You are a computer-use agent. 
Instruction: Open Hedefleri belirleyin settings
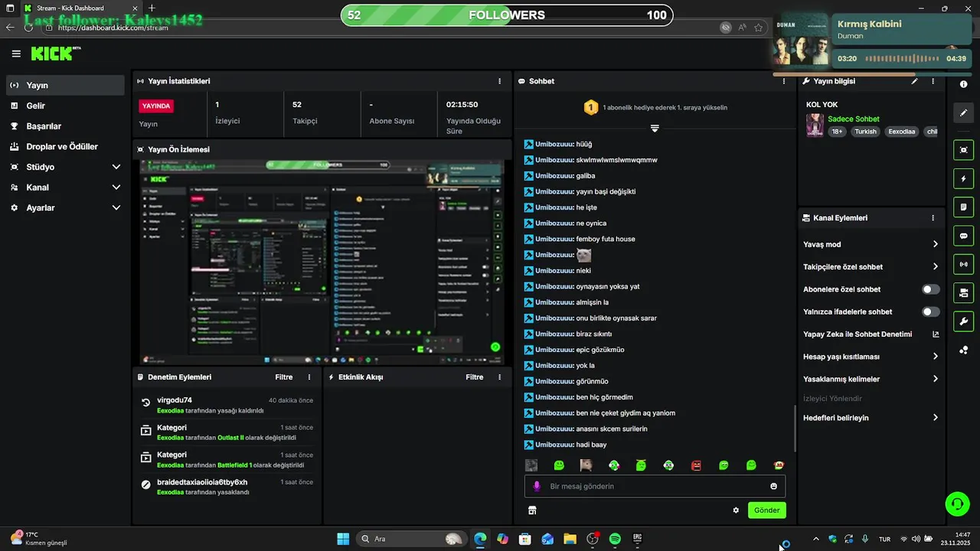[871, 418]
